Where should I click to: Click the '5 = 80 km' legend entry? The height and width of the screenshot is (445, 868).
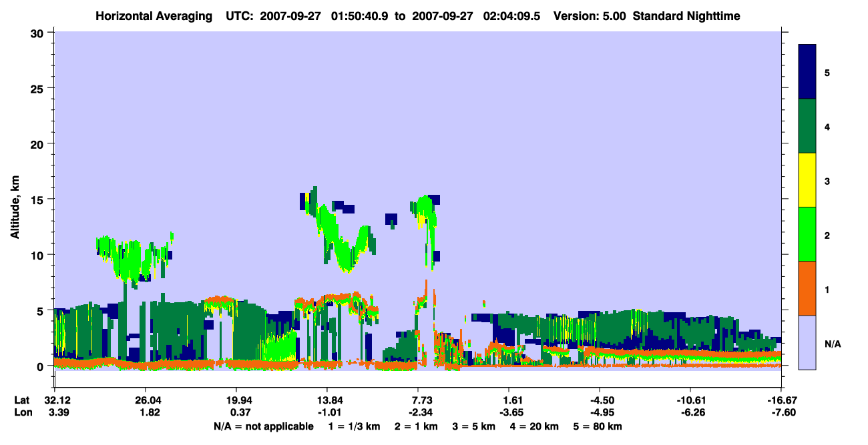(x=598, y=426)
